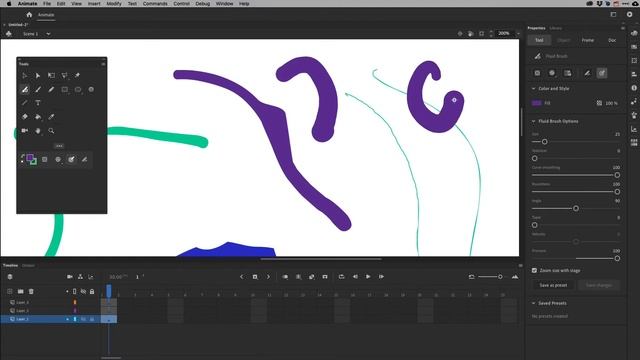The image size is (640, 360).
Task: Toggle lock all layers icon
Action: pos(92,291)
